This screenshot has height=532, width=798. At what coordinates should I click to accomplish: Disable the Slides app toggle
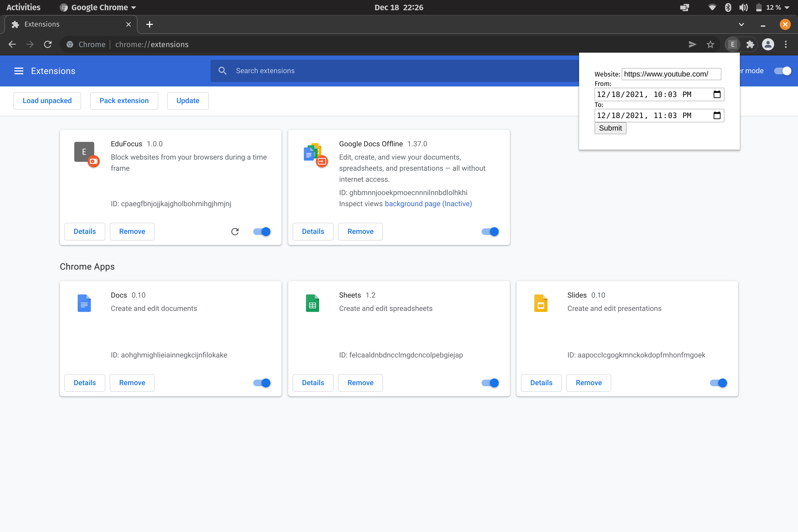[x=718, y=383]
